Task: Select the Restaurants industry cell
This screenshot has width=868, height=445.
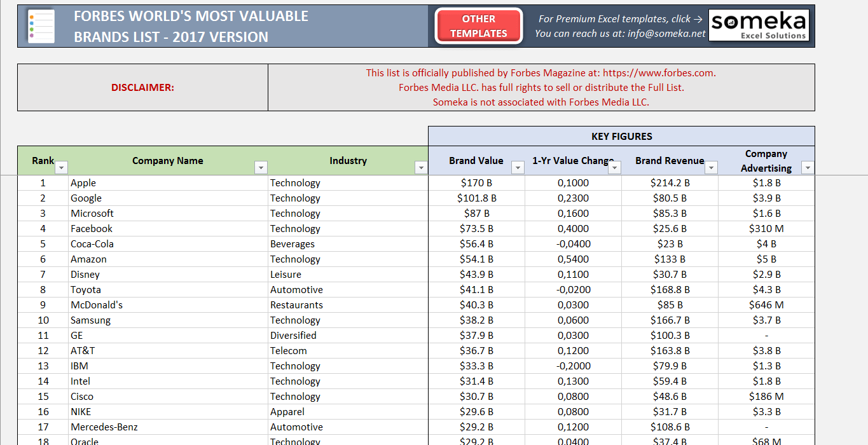Action: [348, 305]
